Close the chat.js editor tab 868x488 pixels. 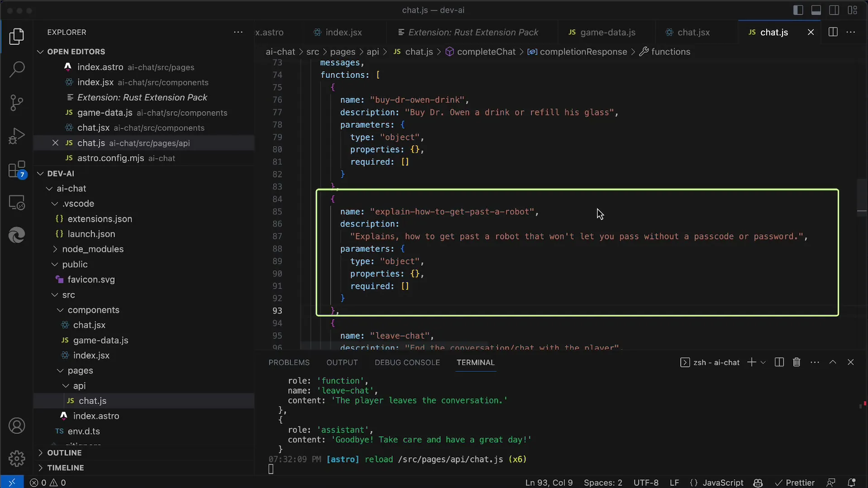(x=811, y=32)
